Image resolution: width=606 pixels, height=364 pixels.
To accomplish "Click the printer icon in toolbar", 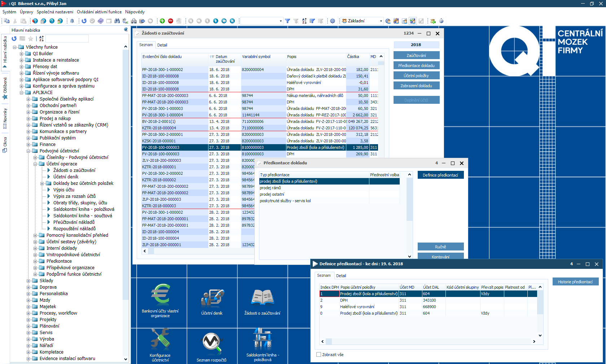I will click(134, 21).
